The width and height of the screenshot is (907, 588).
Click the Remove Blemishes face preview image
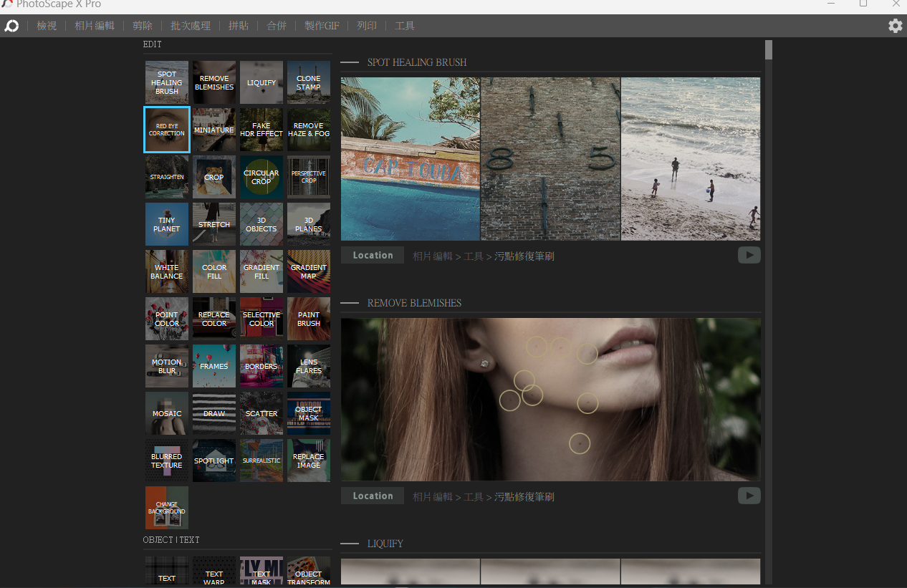click(x=551, y=400)
